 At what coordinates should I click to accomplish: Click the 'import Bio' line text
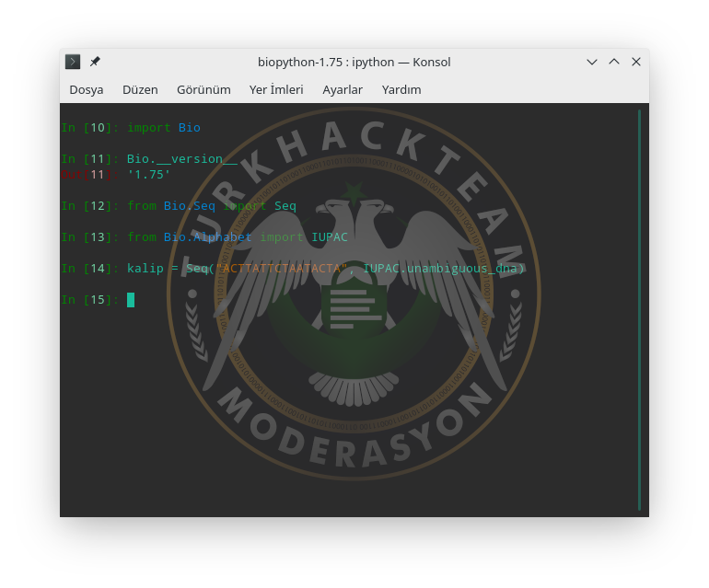pyautogui.click(x=164, y=128)
